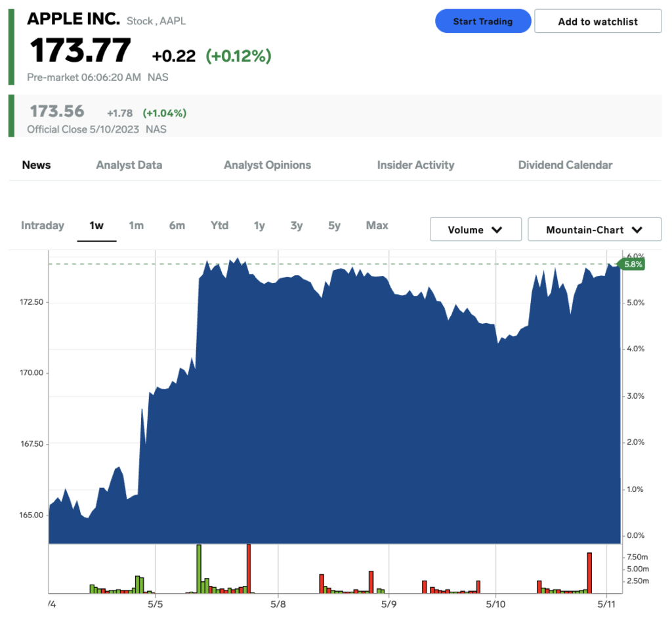Screen dimensions: 672x620
Task: Click the APPLE INC. heading
Action: pos(73,19)
